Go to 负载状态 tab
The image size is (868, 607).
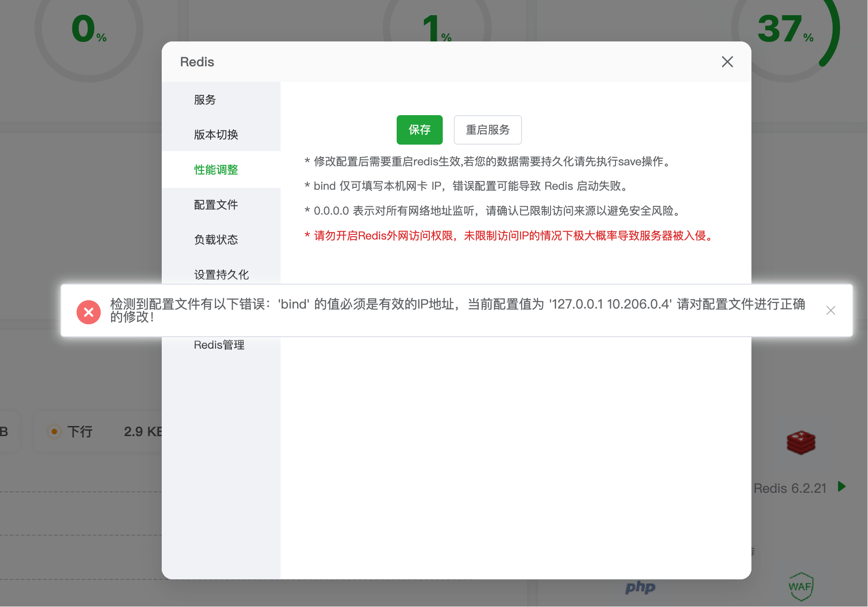(221, 239)
